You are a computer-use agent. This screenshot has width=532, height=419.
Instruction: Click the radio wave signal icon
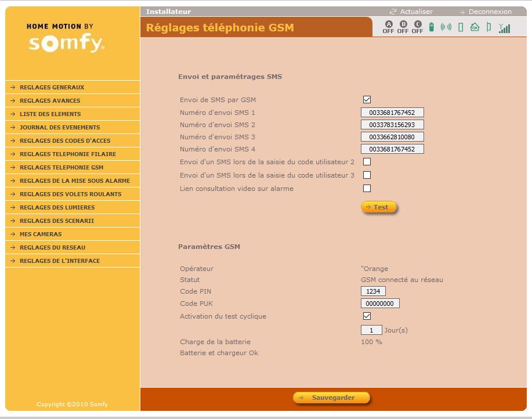(446, 27)
